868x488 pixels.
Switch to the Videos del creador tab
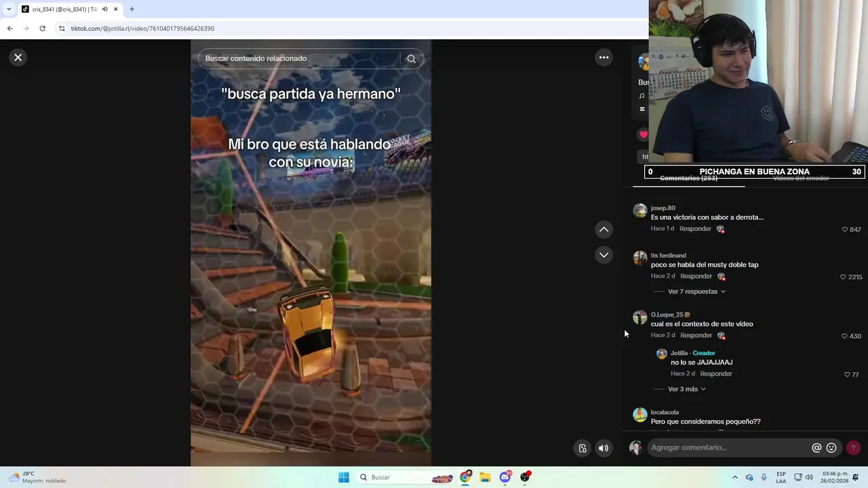click(x=801, y=178)
